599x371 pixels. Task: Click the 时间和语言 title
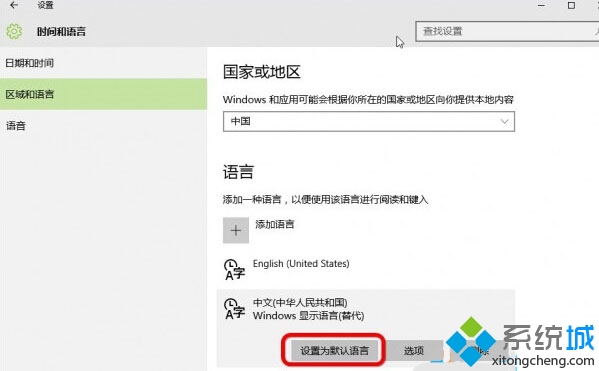point(61,32)
